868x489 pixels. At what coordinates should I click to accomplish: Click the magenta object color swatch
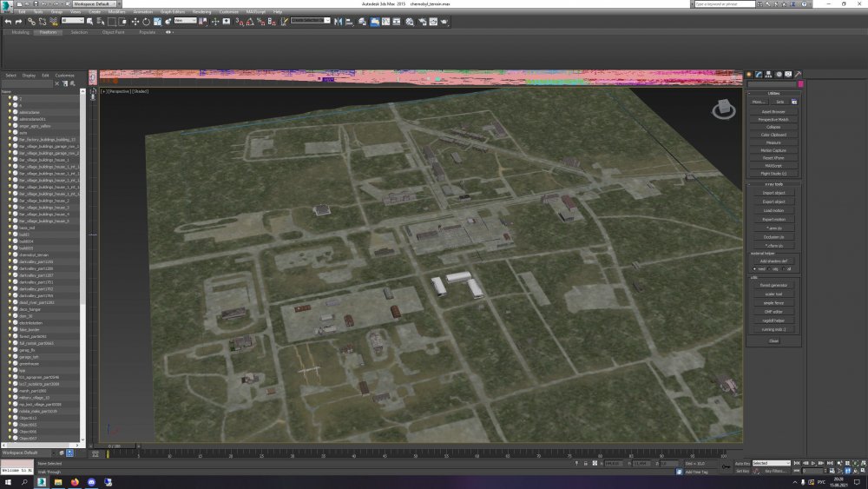800,84
